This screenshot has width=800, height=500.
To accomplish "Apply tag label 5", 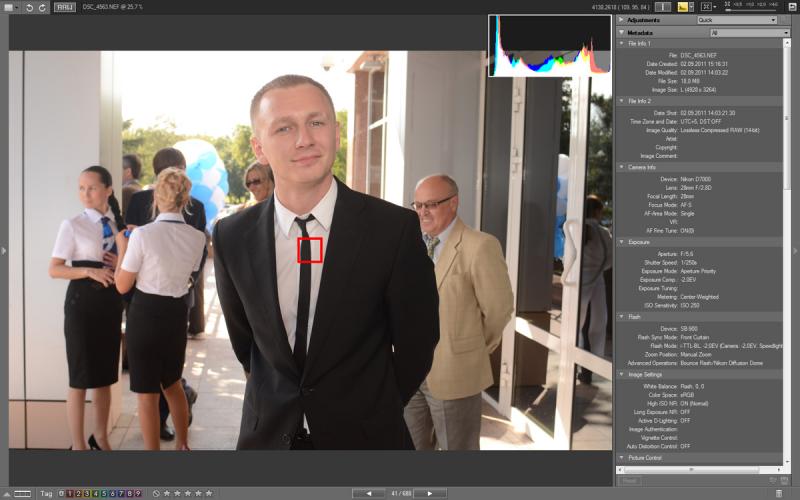I will [104, 493].
